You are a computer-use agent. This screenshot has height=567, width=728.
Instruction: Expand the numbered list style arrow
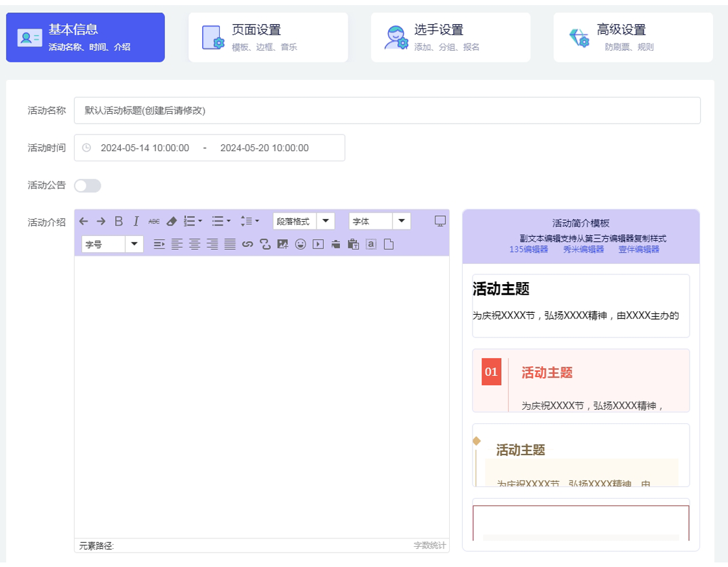coord(200,222)
